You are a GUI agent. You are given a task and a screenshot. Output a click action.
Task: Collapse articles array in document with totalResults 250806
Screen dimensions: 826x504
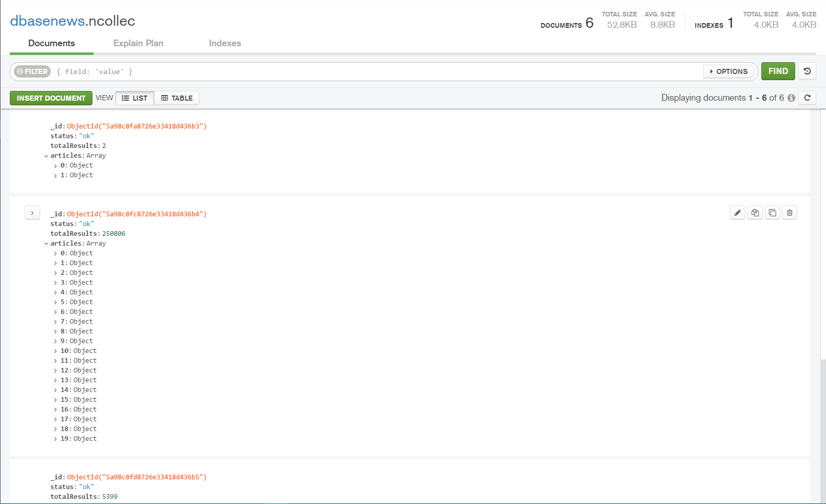pyautogui.click(x=46, y=244)
